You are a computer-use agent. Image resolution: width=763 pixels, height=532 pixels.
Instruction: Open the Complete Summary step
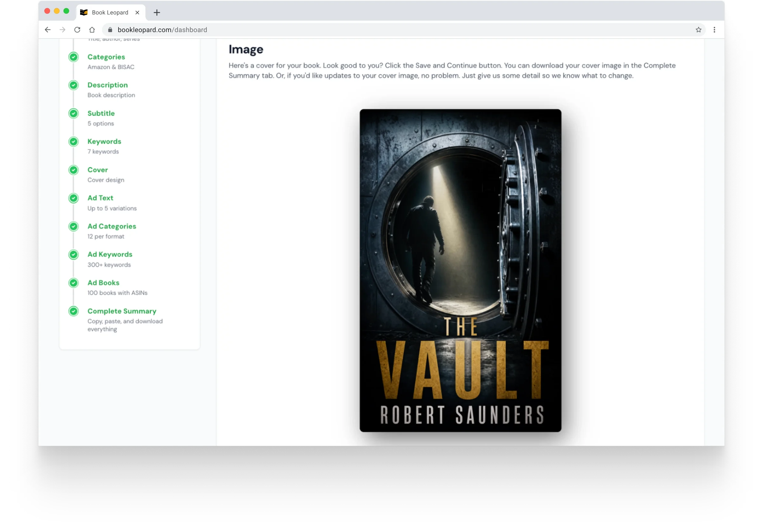tap(122, 311)
